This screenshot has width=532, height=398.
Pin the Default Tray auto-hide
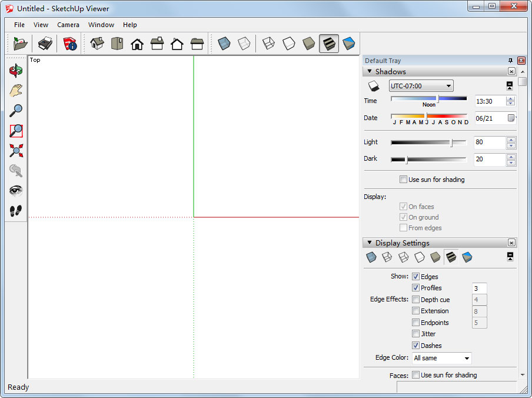click(x=510, y=61)
